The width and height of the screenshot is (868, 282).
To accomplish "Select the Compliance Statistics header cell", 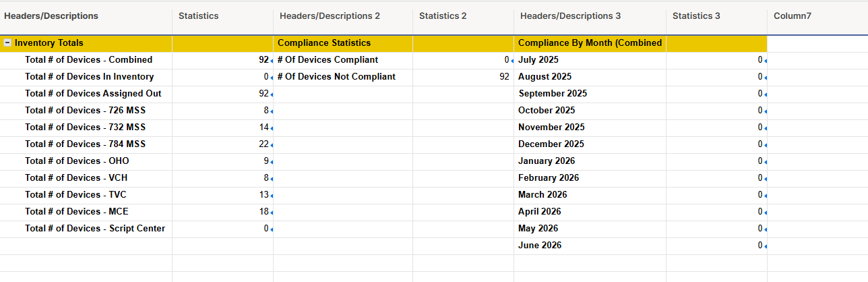I will click(x=343, y=43).
